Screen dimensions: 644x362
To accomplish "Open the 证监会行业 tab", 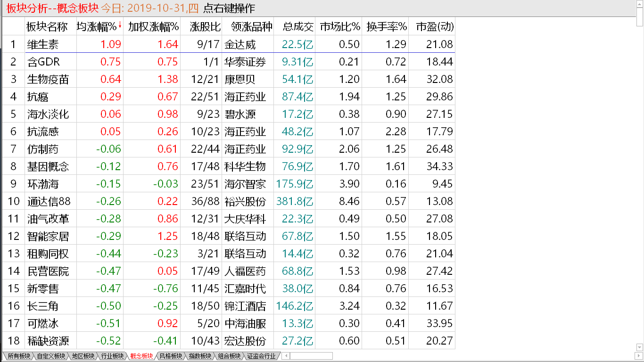I will pyautogui.click(x=261, y=356).
